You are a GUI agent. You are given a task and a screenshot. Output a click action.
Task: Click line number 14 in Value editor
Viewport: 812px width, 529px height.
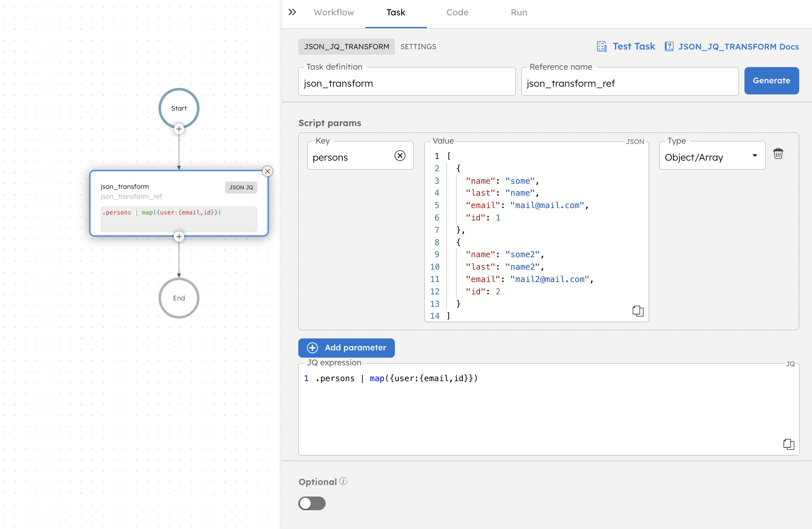pos(435,316)
